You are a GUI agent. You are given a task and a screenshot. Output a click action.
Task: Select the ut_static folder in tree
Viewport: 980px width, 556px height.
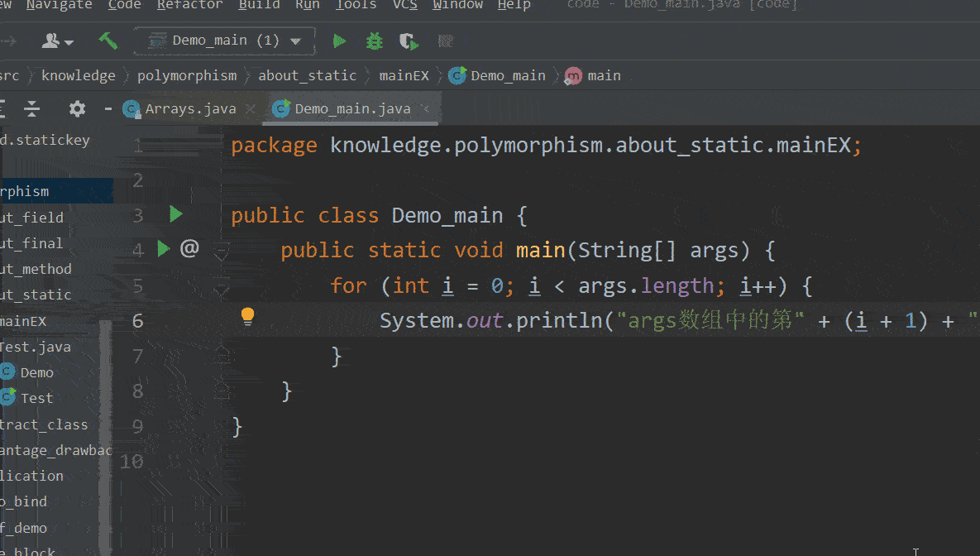[36, 295]
